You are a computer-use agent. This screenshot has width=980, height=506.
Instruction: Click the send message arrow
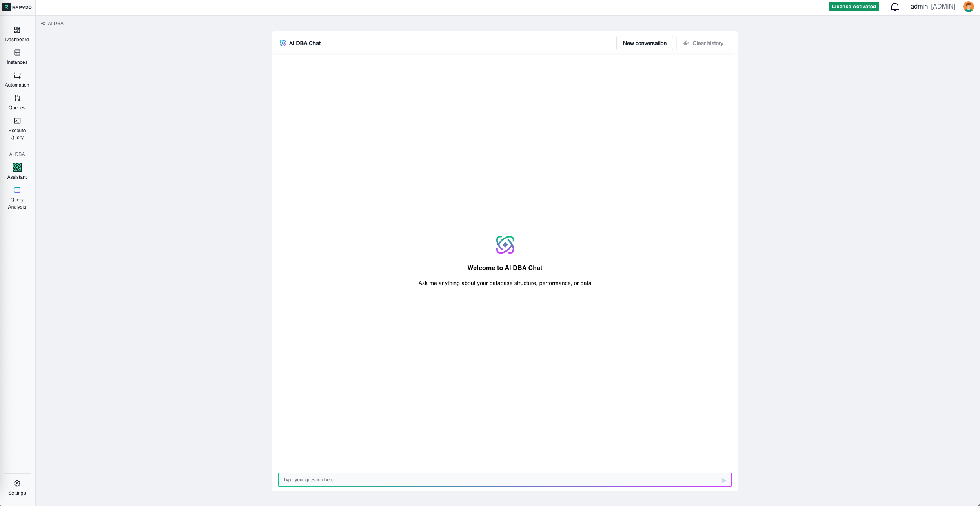point(724,479)
